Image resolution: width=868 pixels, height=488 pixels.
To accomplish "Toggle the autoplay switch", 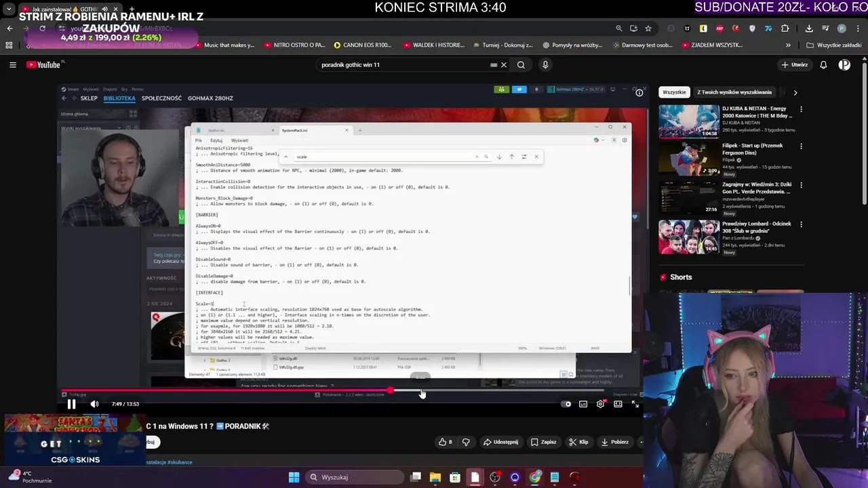I will 567,404.
